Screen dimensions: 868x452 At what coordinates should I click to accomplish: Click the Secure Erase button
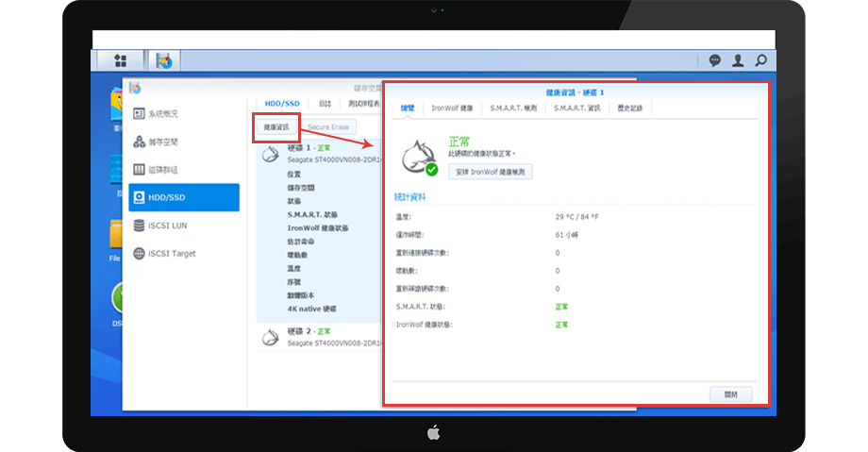click(x=328, y=127)
